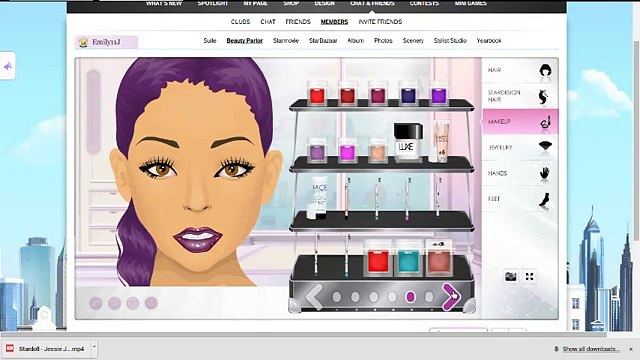640x360 pixels.
Task: Click the fourth pink circle below the doll
Action: point(151,303)
